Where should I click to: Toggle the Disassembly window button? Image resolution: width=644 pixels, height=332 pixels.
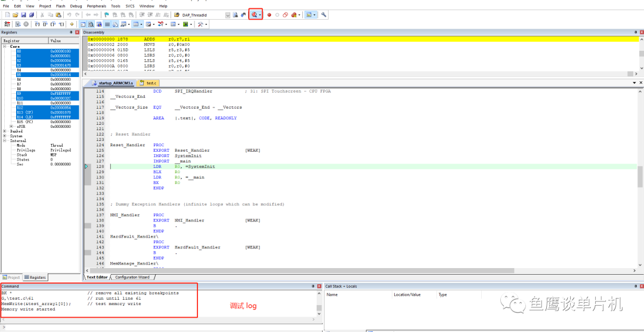(x=91, y=24)
